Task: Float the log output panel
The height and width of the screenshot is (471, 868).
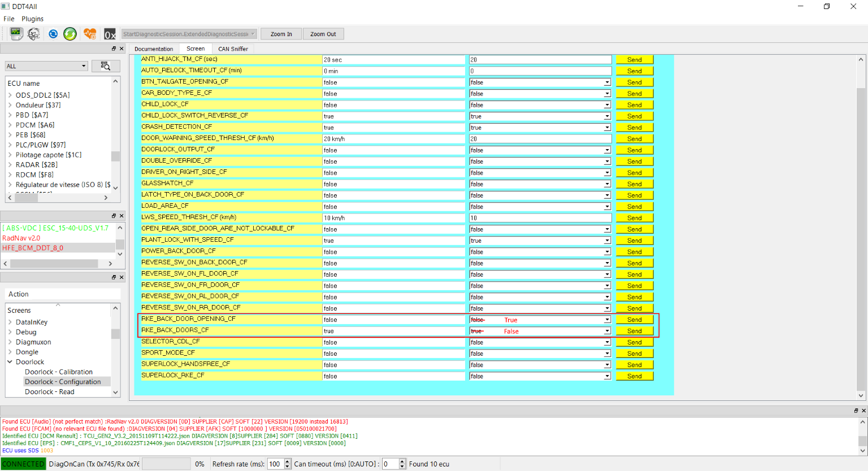Action: tap(856, 411)
